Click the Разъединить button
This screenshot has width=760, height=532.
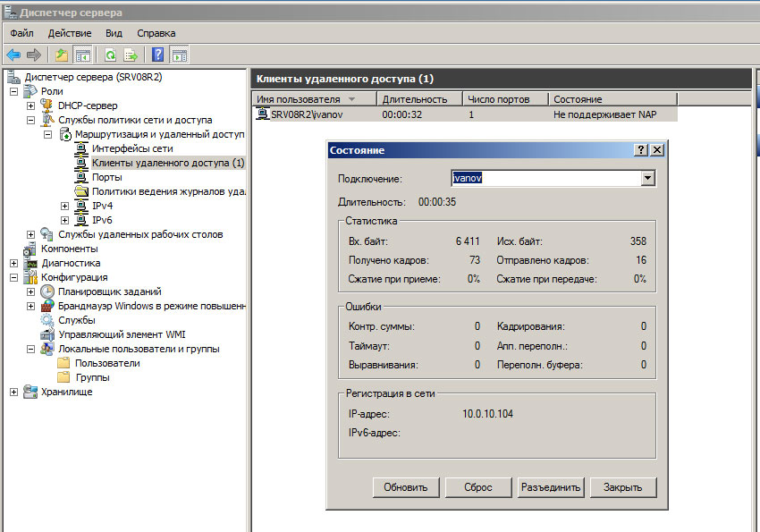[x=550, y=487]
